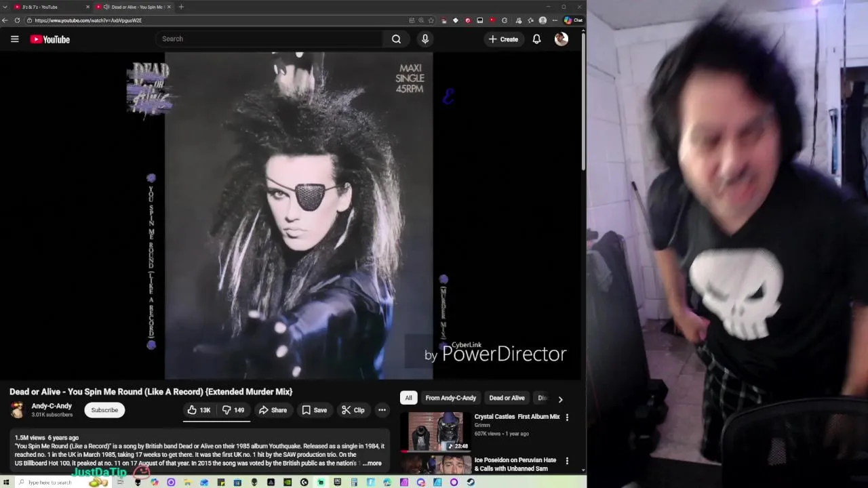Open the favorites list icon in toolbar
The height and width of the screenshot is (488, 868).
pyautogui.click(x=530, y=20)
